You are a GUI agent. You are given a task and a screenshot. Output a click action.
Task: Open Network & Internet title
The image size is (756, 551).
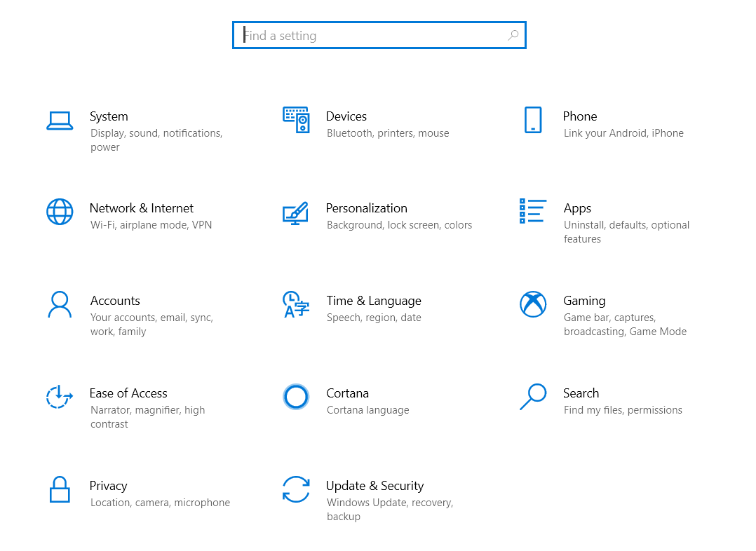141,208
